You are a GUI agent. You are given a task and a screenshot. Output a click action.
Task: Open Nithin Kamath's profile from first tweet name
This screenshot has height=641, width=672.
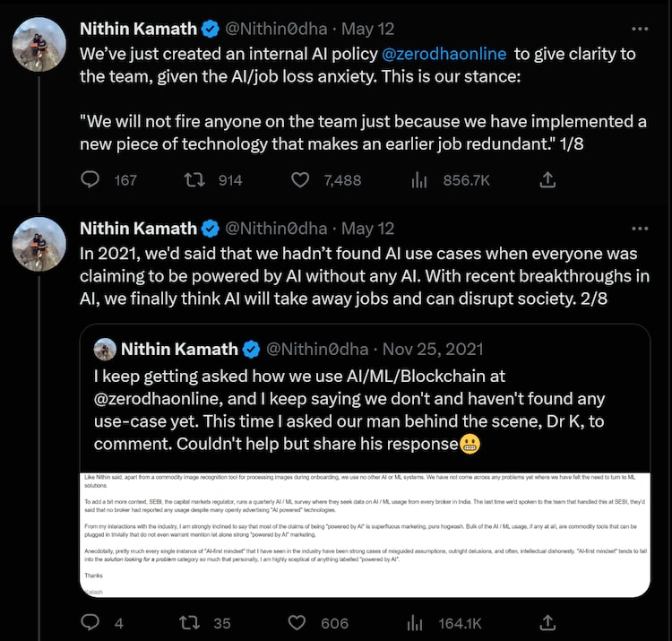(138, 30)
